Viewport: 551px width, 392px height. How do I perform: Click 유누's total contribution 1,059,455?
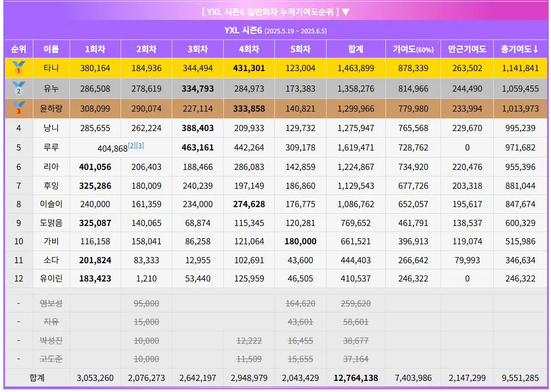click(520, 88)
